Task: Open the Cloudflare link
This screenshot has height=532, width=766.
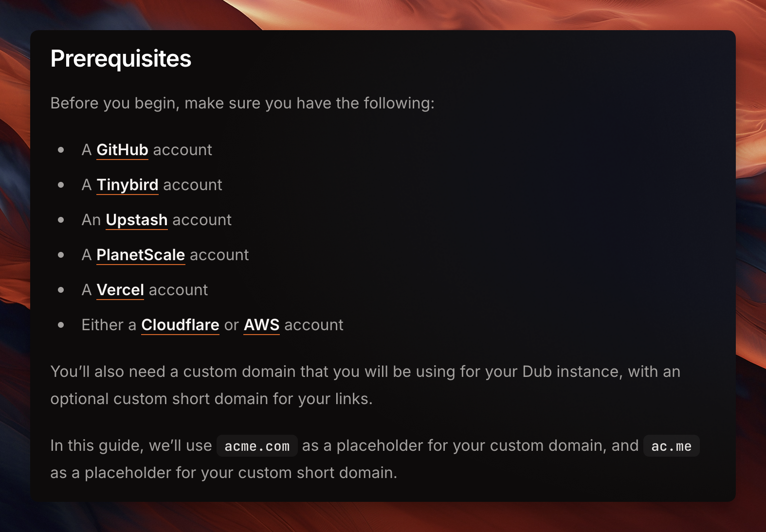Action: (x=180, y=325)
